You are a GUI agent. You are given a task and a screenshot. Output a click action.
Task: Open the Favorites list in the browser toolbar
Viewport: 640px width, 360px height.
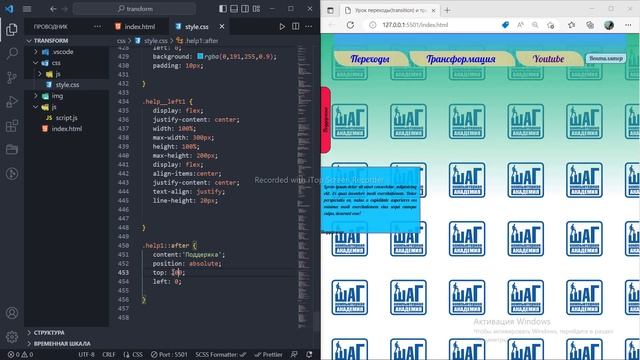[x=571, y=25]
